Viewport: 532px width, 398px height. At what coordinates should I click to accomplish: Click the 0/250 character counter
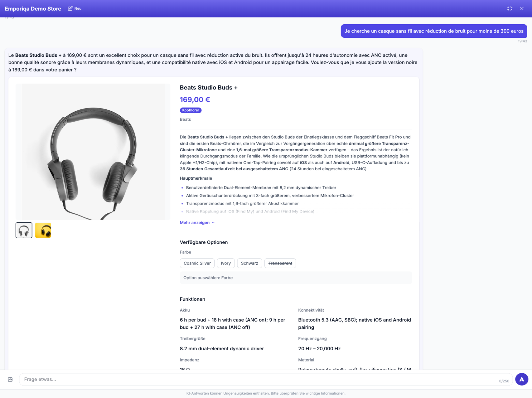click(504, 381)
